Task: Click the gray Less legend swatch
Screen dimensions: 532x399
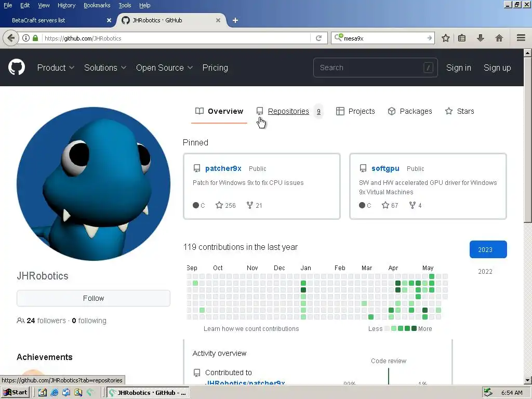Action: [387, 328]
